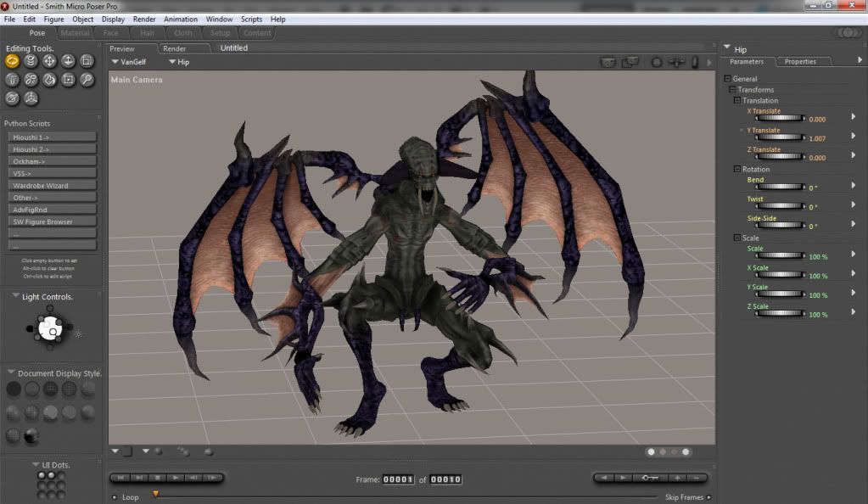Select the Twist editing tool

(31, 61)
